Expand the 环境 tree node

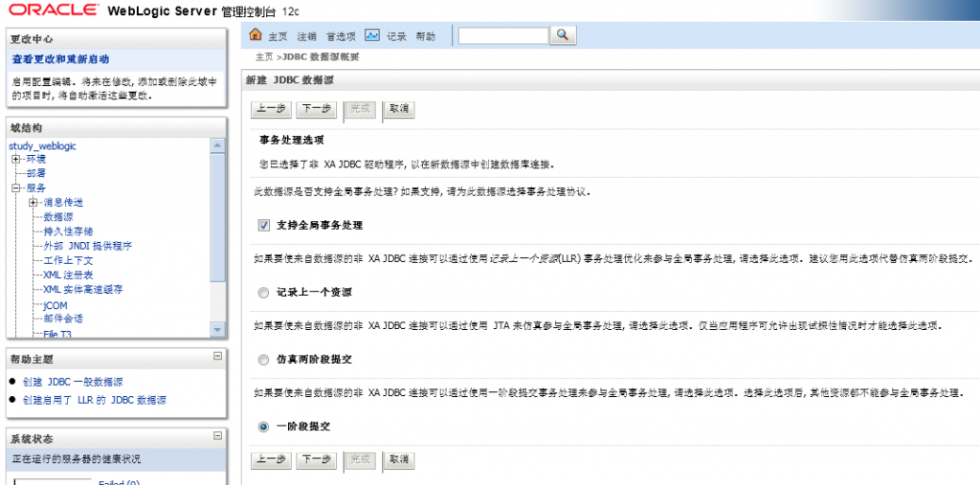point(16,159)
